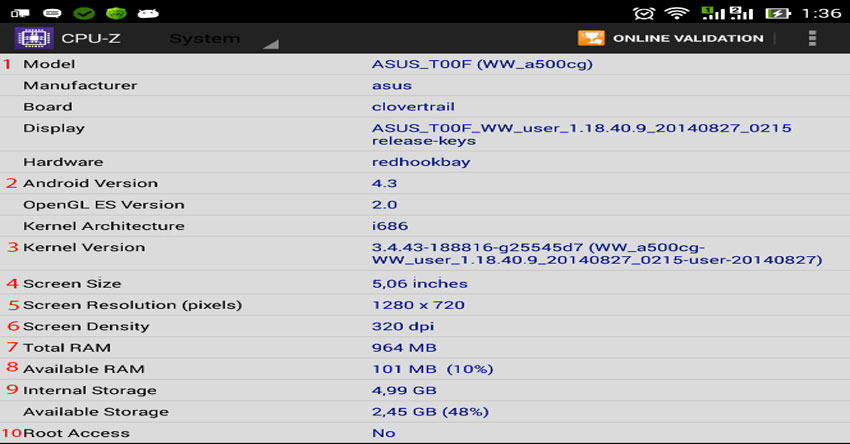This screenshot has width=850, height=444.
Task: Tap the Android head notification icon
Action: click(148, 13)
